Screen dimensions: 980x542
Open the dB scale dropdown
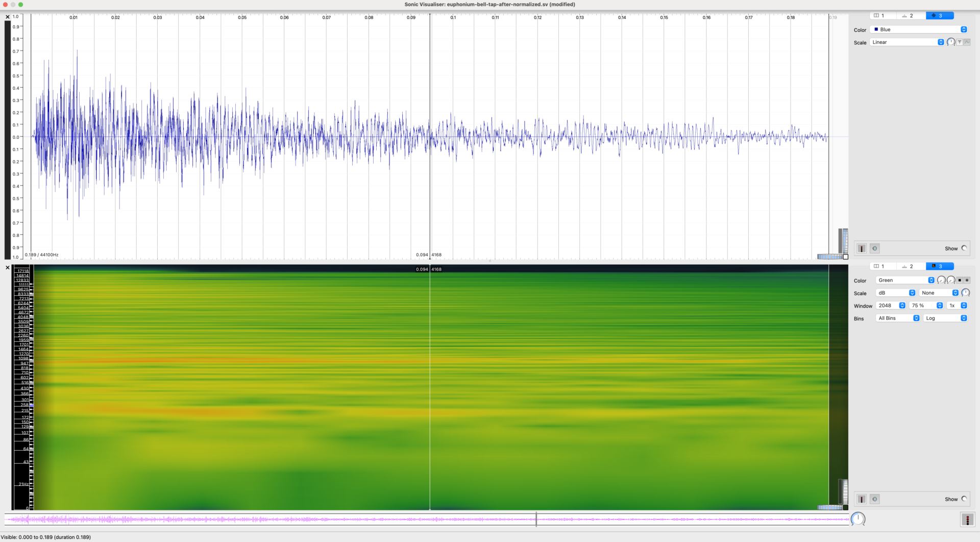(x=896, y=293)
